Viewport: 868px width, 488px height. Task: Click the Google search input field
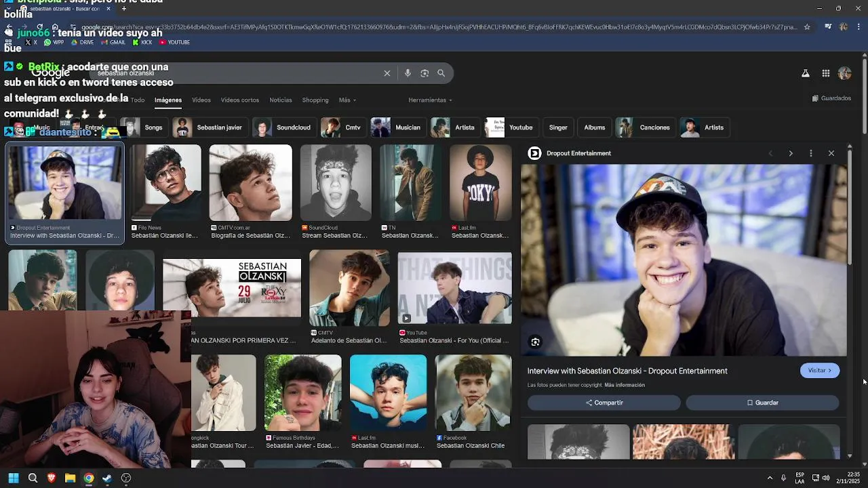(237, 73)
